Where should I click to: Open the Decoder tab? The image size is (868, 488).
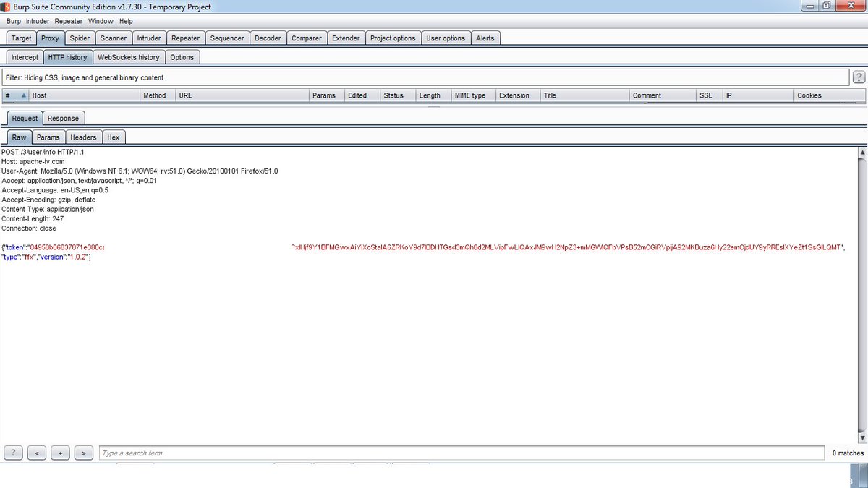pos(268,38)
